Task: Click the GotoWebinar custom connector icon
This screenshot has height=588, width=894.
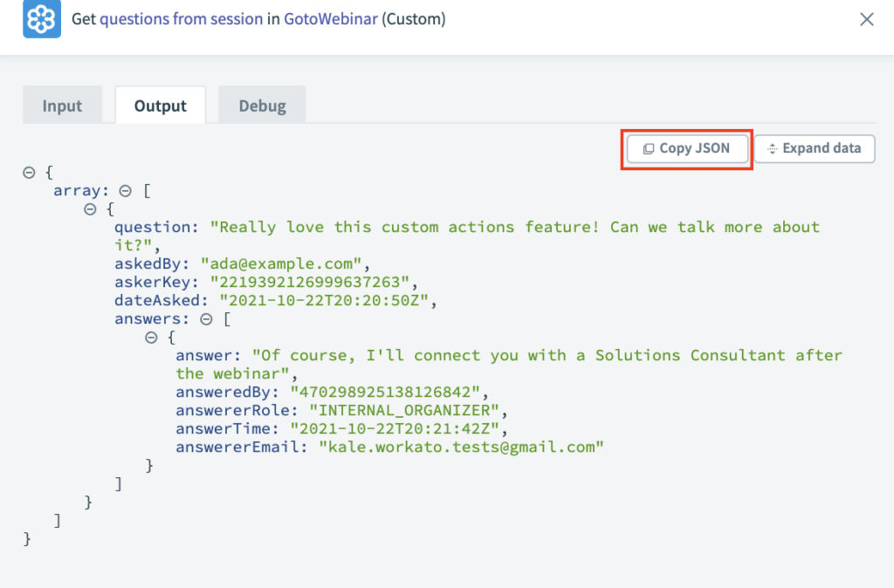Action: pos(41,18)
